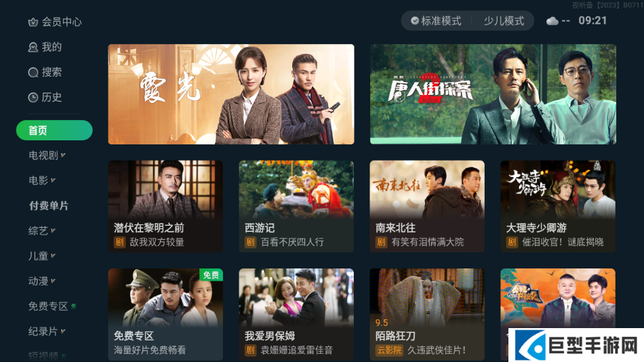644x362 pixels.
Task: Click the 免费 tag on 免费专区 card
Action: coord(211,275)
